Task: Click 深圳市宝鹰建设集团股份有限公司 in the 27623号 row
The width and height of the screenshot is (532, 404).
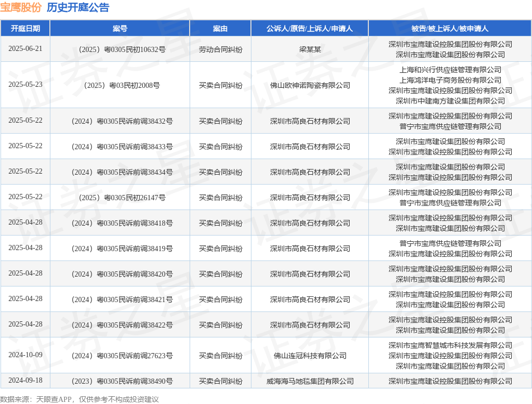Action: pos(450,366)
